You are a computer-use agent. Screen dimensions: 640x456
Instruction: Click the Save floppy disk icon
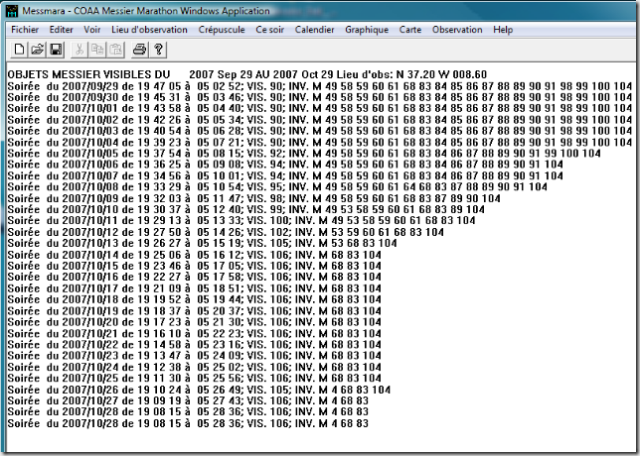(x=54, y=49)
